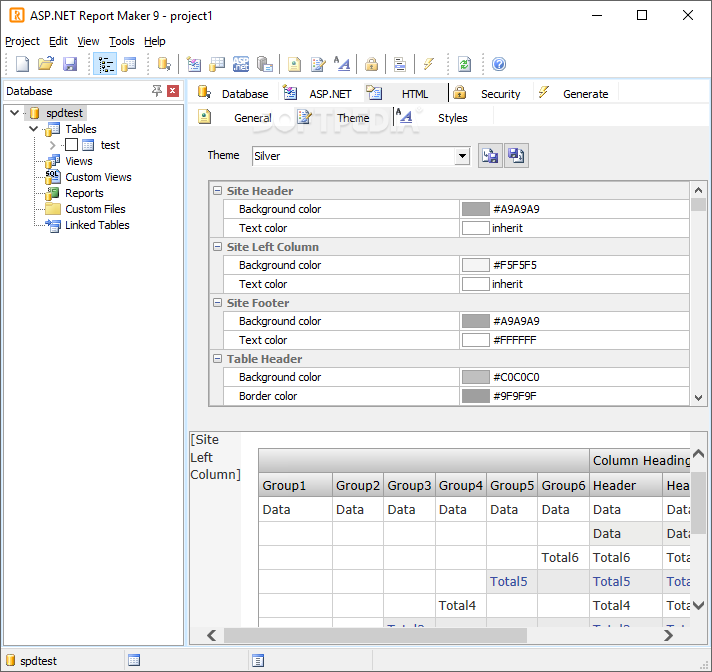Click the security padlock toolbar icon
This screenshot has height=672, width=712.
pos(371,64)
